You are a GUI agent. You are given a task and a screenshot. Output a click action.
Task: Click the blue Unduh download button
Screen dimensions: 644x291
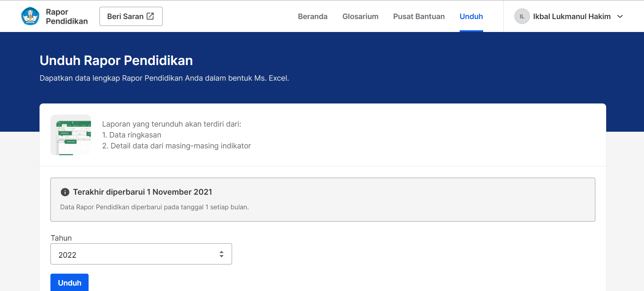click(x=70, y=282)
